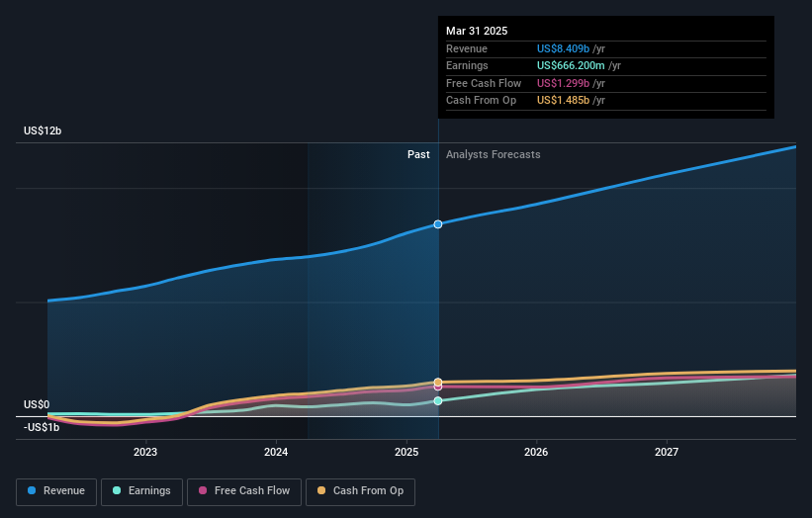
Task: Click the blue dot in Revenue legend
Action: click(32, 490)
